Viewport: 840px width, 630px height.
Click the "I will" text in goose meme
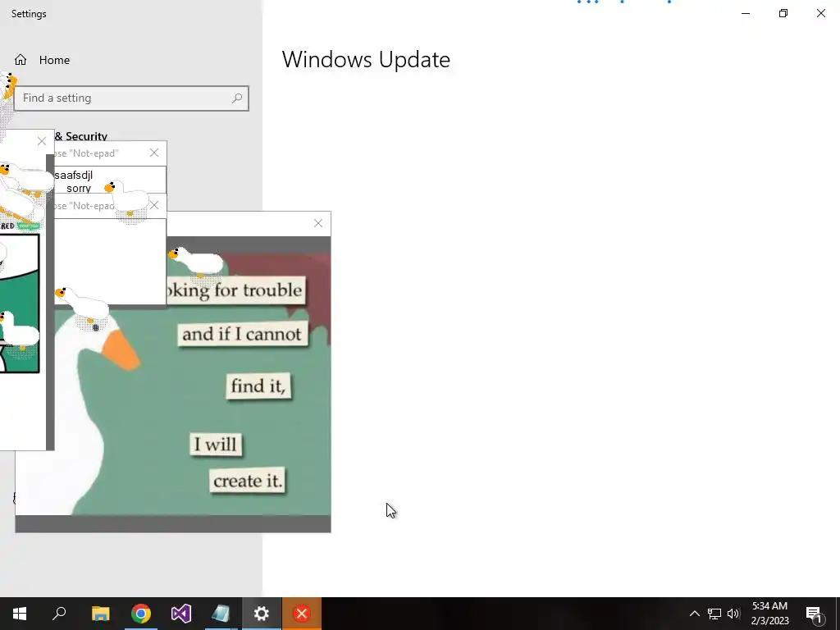[216, 445]
